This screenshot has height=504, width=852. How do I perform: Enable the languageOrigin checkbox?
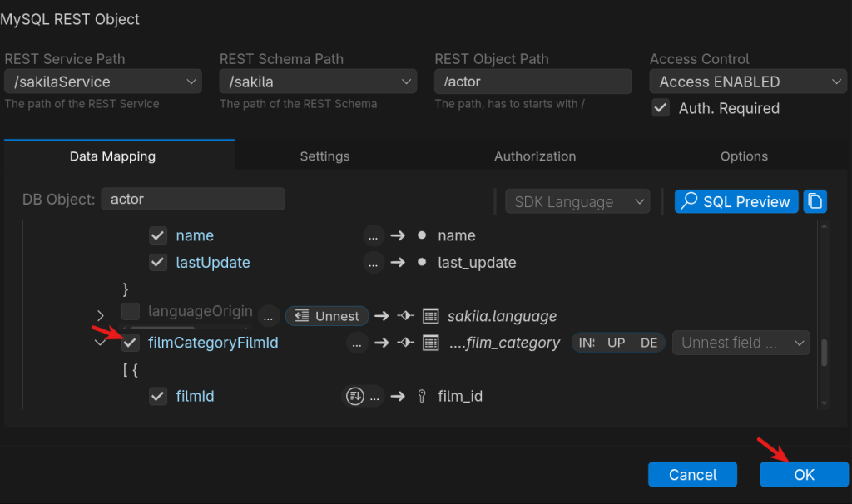click(131, 312)
